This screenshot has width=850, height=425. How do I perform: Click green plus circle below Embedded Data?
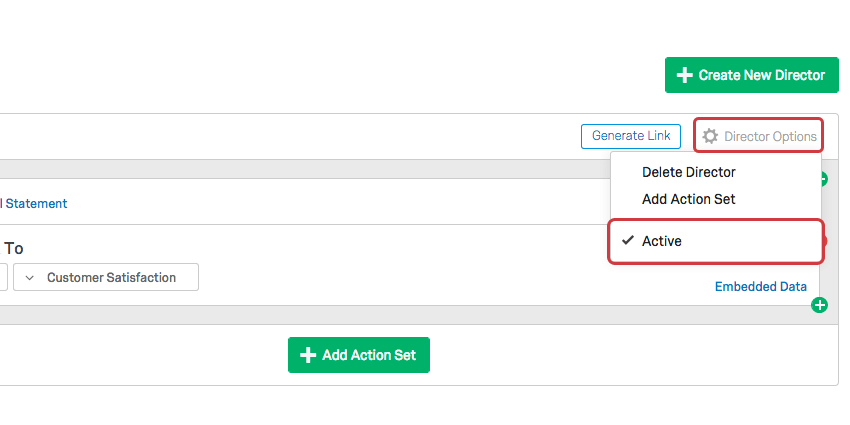point(819,305)
